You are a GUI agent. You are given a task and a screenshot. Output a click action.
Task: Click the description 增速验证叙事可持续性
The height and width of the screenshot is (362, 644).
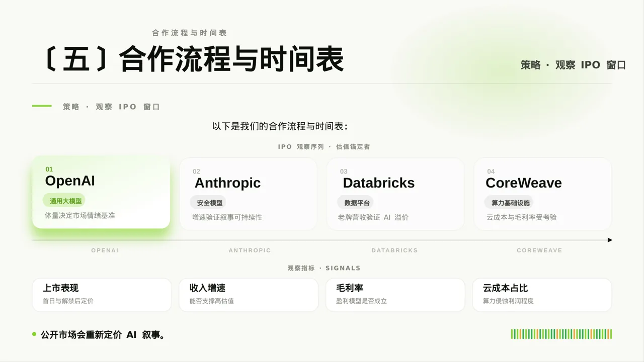click(x=227, y=217)
